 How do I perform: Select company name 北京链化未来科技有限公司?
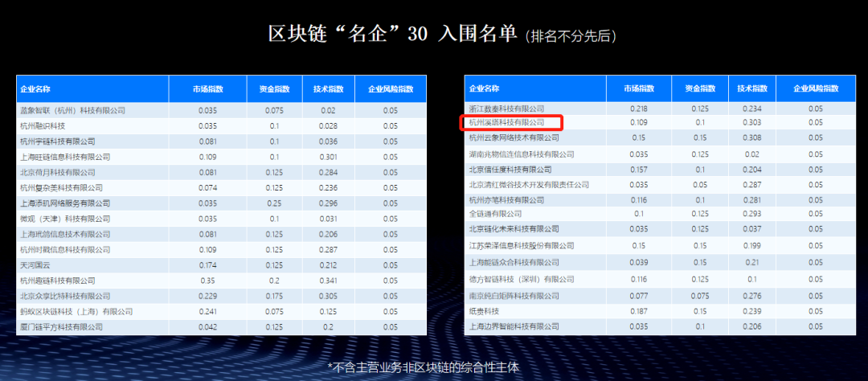[514, 228]
